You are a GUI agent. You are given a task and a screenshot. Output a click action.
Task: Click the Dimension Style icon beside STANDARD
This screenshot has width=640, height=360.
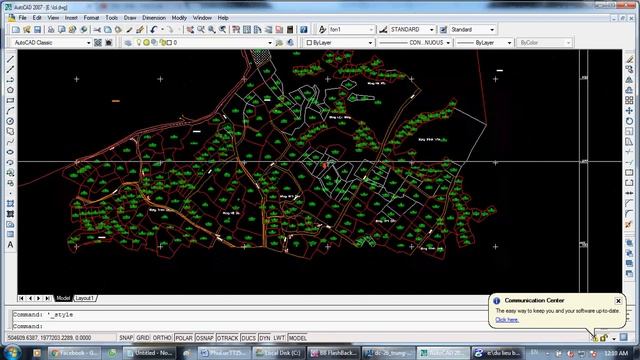[x=383, y=29]
